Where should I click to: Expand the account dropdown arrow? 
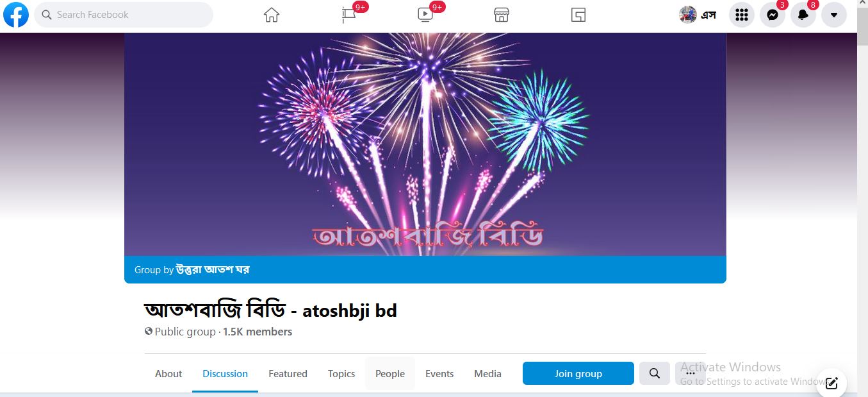coord(834,15)
